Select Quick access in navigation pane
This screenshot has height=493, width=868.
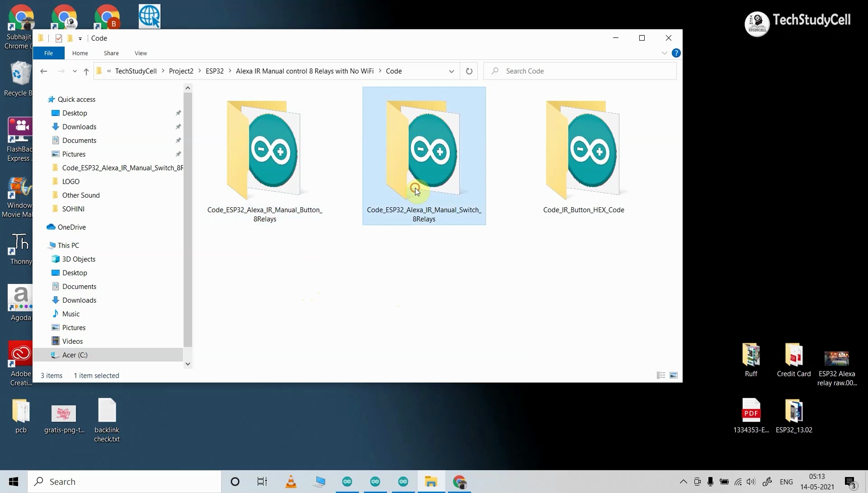click(x=76, y=100)
